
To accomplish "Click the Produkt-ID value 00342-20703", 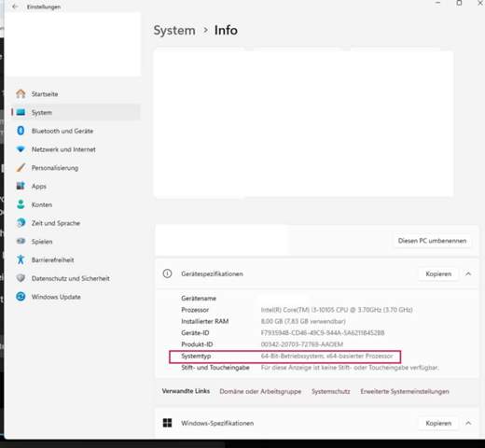I will [302, 344].
